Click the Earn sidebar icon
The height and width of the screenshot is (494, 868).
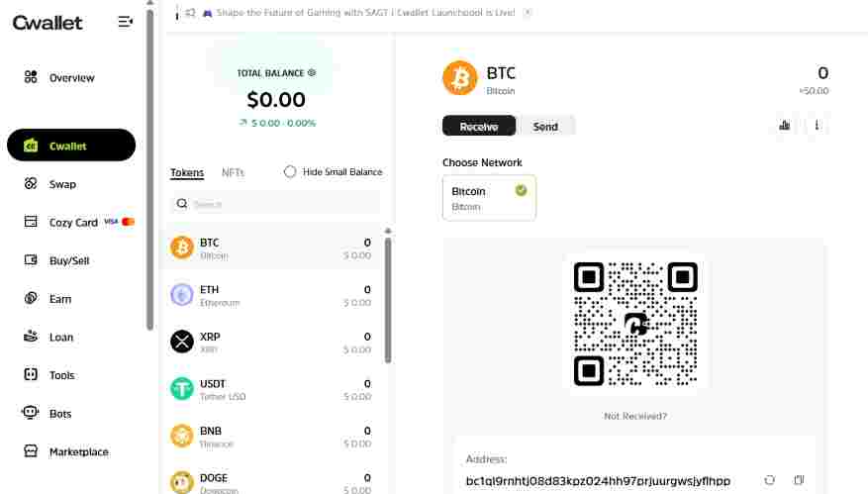(31, 299)
